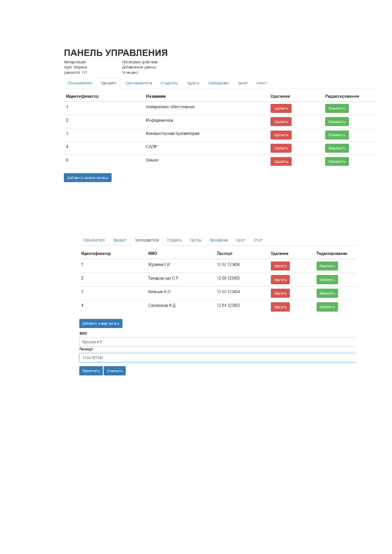Add a new subject record button

click(88, 178)
